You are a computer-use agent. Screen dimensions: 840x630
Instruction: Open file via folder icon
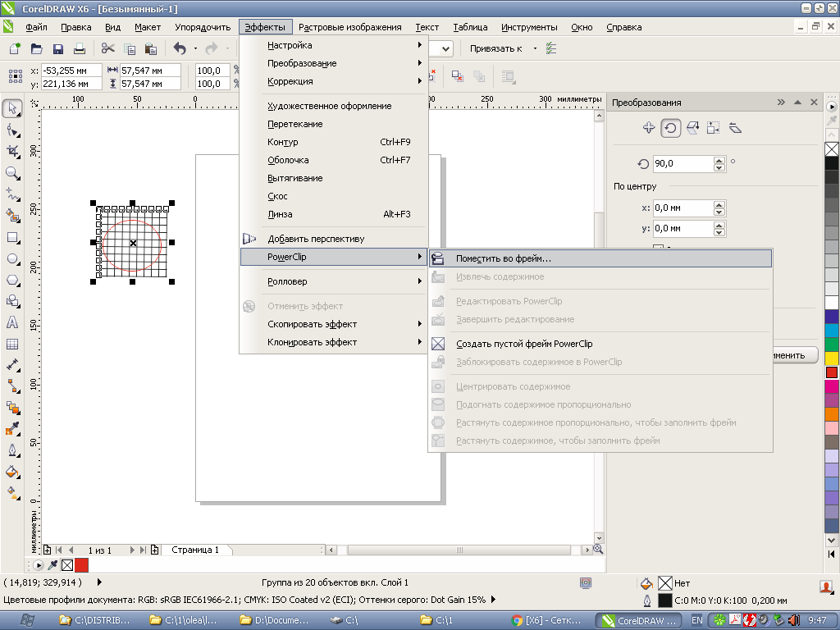click(36, 48)
